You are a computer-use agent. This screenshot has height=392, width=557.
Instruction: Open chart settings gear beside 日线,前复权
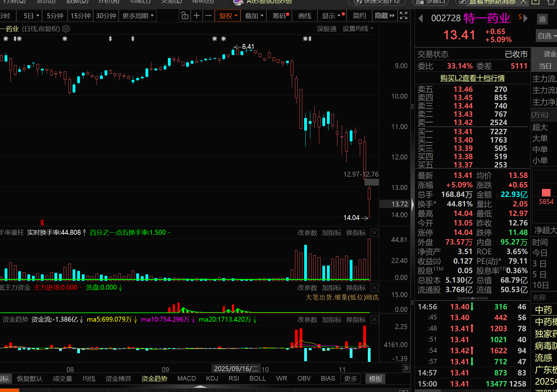[x=66, y=29]
